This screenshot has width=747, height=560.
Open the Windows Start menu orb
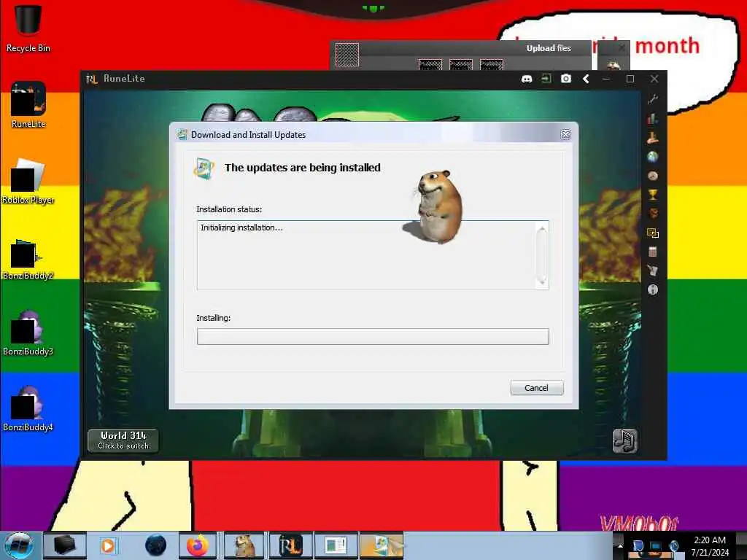[x=19, y=545]
